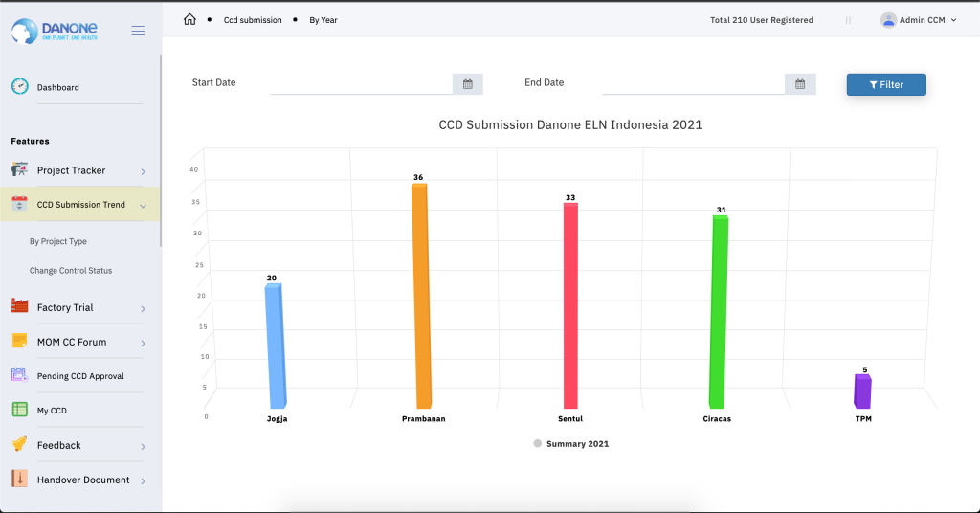
Task: Click the End Date input field
Action: 694,84
